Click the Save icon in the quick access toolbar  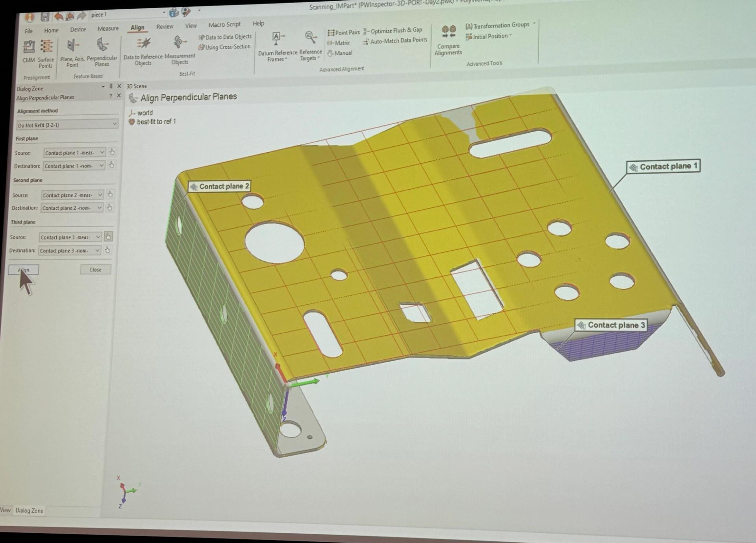point(45,16)
